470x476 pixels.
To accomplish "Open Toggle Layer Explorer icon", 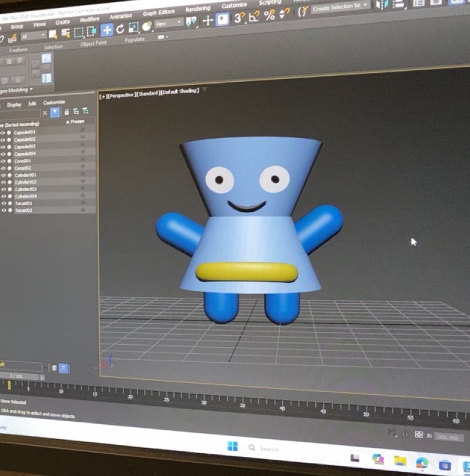I will click(436, 2).
